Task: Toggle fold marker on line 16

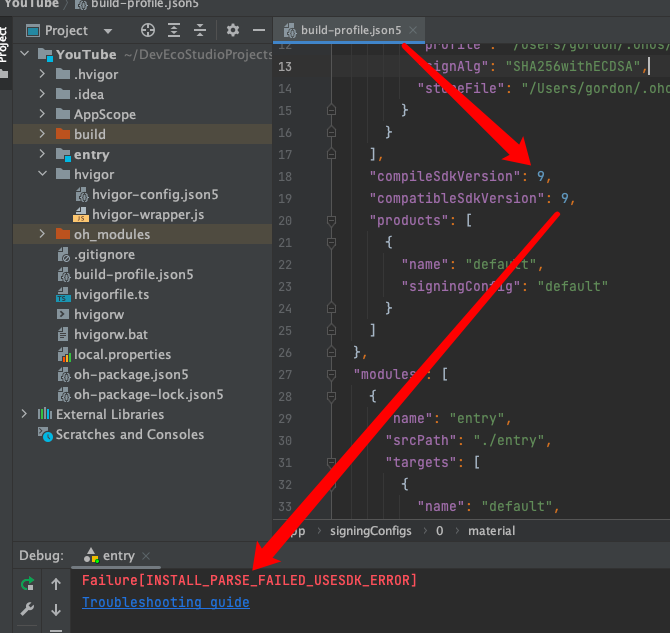Action: pos(331,132)
